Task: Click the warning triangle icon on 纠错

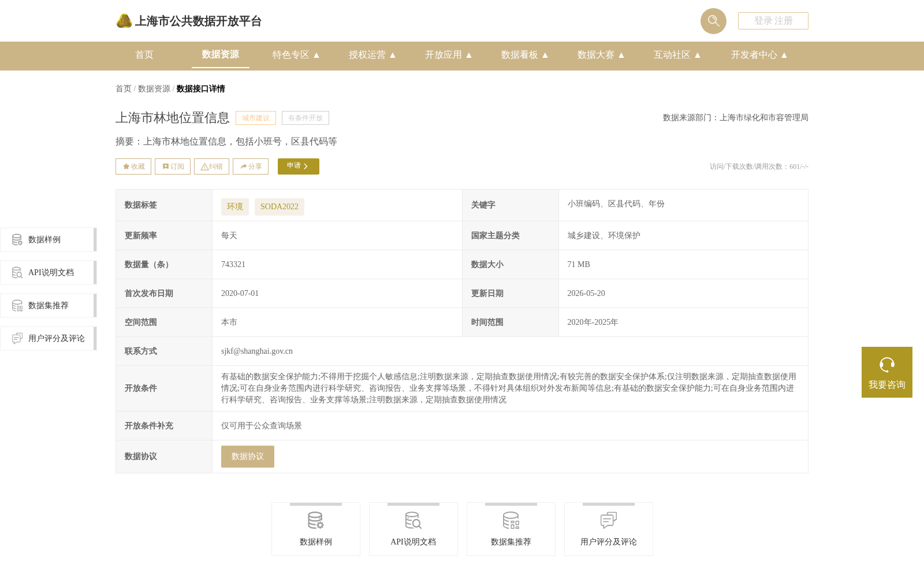Action: pyautogui.click(x=204, y=166)
